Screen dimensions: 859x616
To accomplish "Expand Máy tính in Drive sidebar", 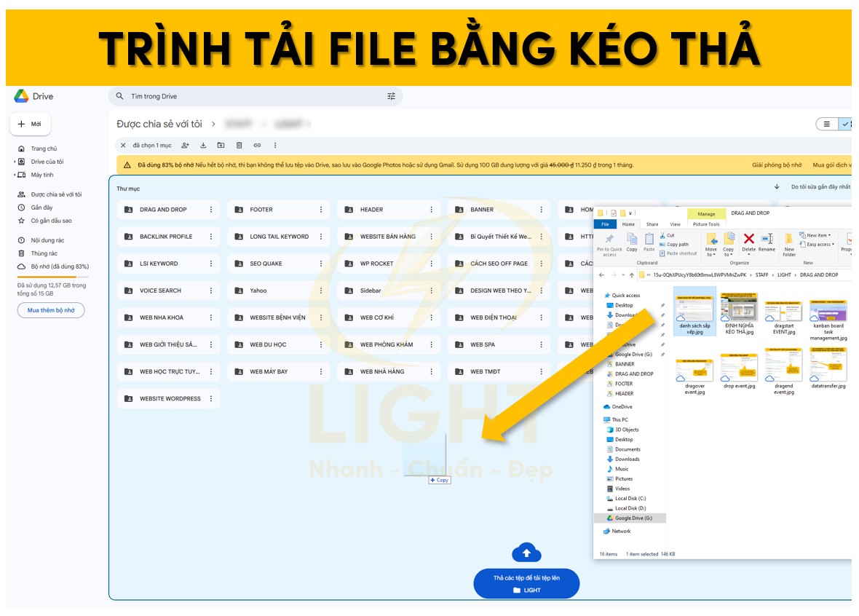I will coord(15,175).
